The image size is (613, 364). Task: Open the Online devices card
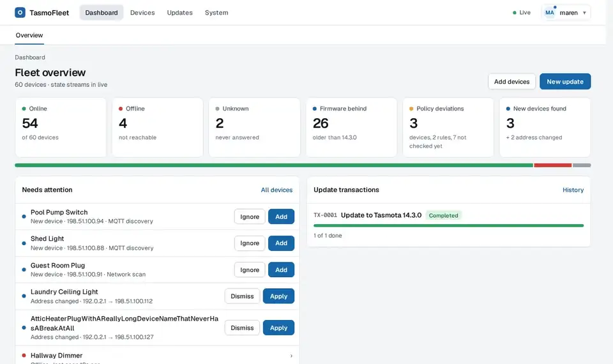(x=61, y=128)
